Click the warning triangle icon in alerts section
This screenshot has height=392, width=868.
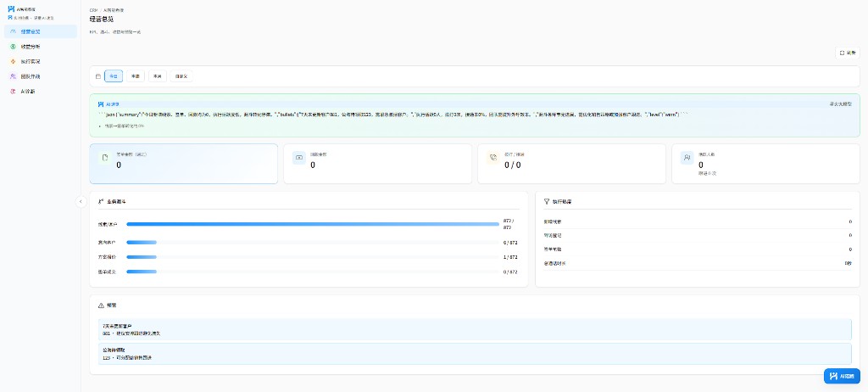pyautogui.click(x=101, y=305)
